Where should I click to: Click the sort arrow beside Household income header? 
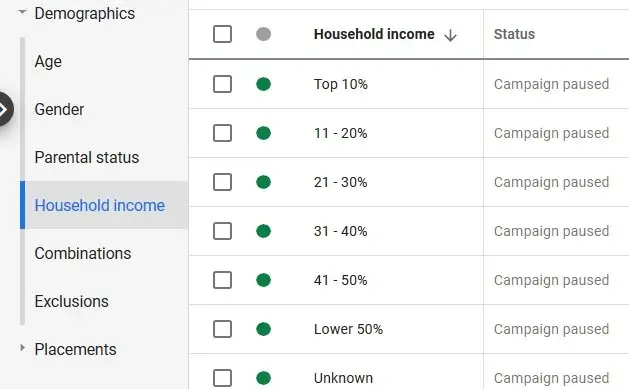(x=450, y=35)
